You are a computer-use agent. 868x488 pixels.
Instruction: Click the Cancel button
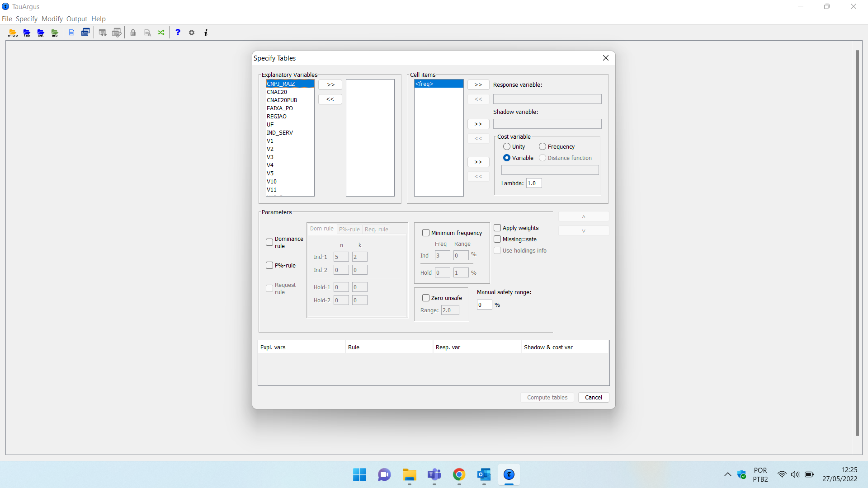pos(593,397)
